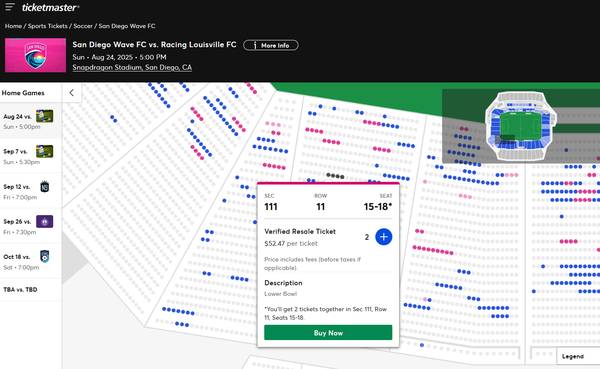The width and height of the screenshot is (600, 369).
Task: Choose the Sep 12 Friday game
Action: coord(30,191)
